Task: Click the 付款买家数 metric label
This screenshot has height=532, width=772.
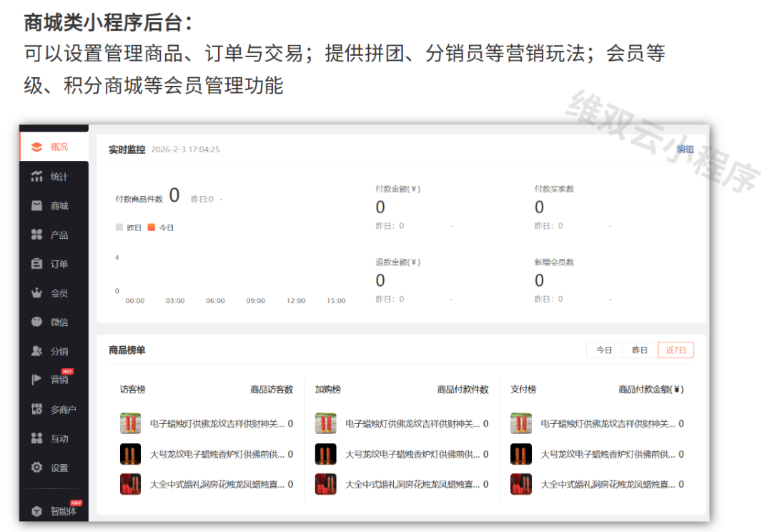Action: 555,189
